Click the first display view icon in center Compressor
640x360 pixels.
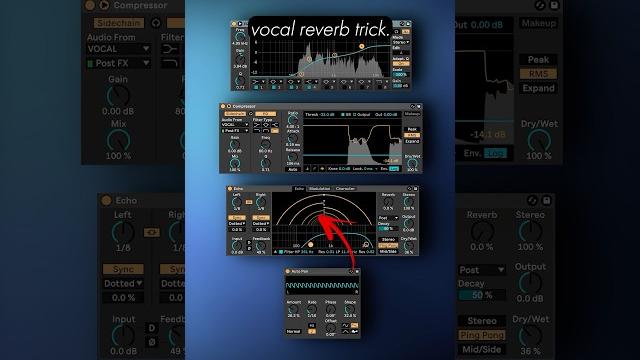[308, 169]
